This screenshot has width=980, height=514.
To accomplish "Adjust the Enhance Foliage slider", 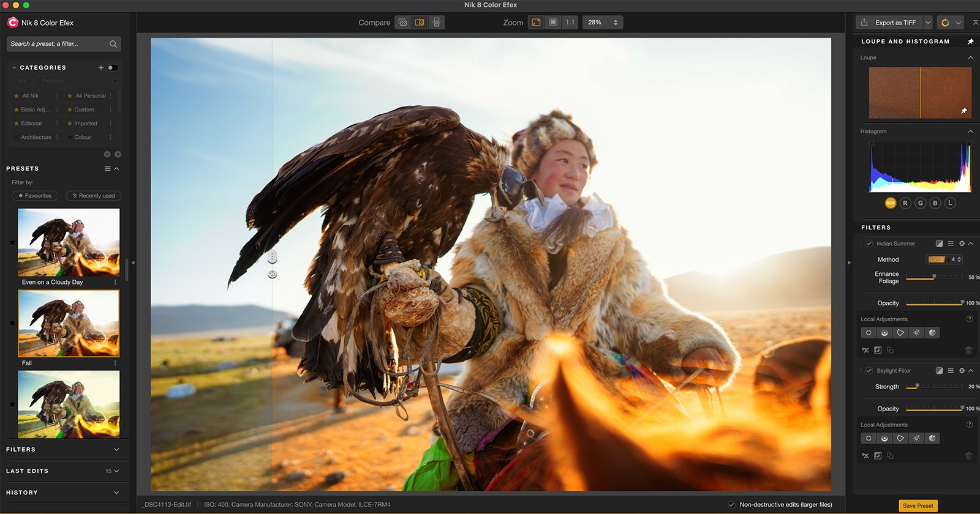I will click(x=934, y=277).
